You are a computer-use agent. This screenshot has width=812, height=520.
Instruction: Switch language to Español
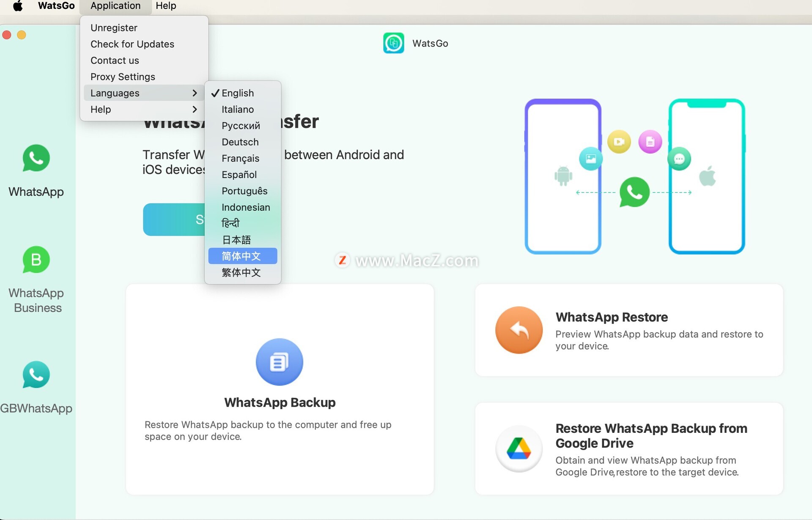(243, 175)
